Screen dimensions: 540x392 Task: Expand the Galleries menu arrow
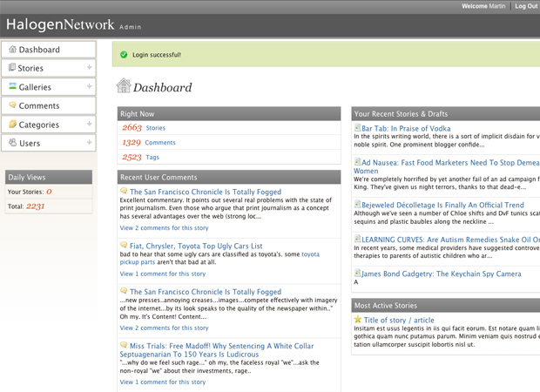tap(89, 86)
